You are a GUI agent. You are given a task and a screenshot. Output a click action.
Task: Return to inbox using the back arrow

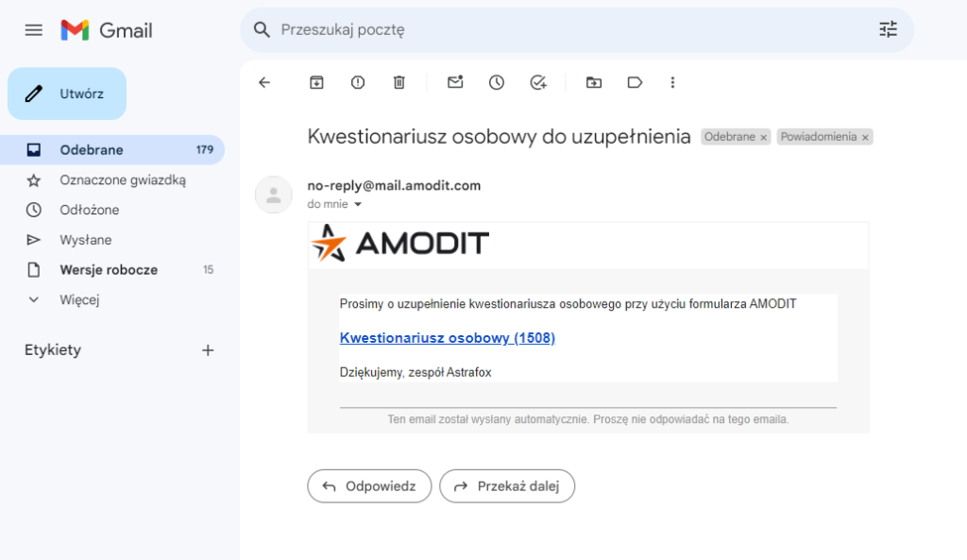click(x=264, y=82)
